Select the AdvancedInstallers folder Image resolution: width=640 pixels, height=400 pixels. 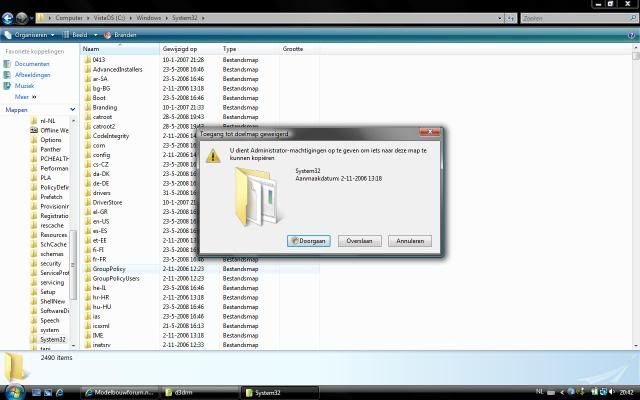[117, 69]
